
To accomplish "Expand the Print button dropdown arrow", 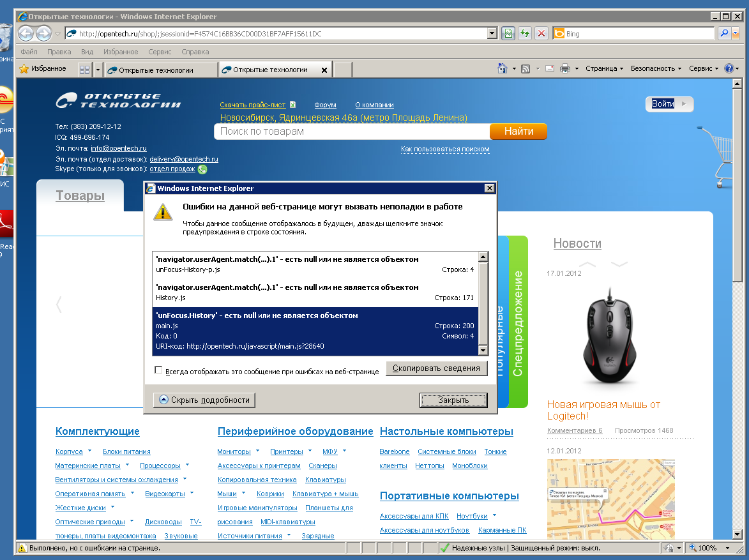I will [577, 69].
